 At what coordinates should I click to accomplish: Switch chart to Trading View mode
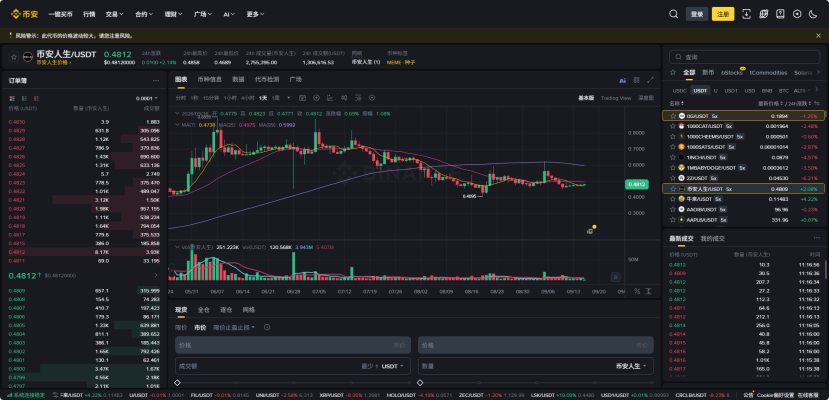click(616, 98)
